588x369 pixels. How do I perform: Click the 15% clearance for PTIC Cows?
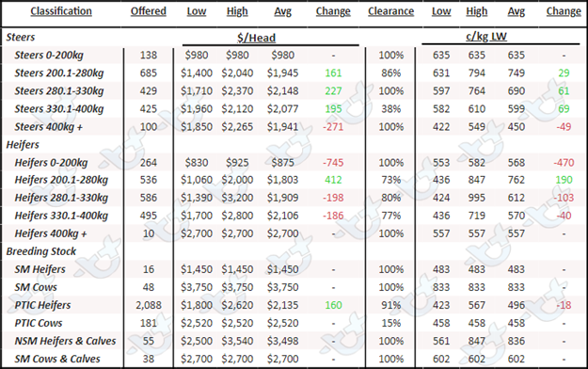390,323
